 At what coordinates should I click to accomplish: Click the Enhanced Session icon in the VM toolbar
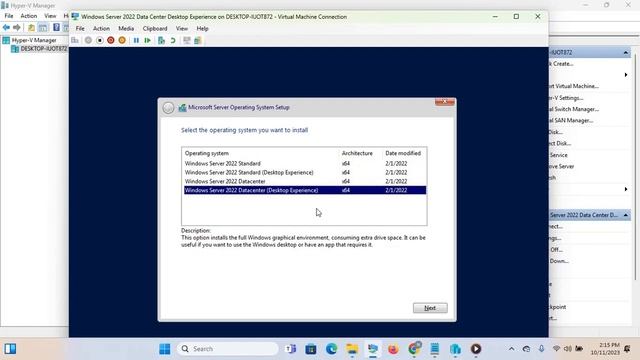click(187, 40)
